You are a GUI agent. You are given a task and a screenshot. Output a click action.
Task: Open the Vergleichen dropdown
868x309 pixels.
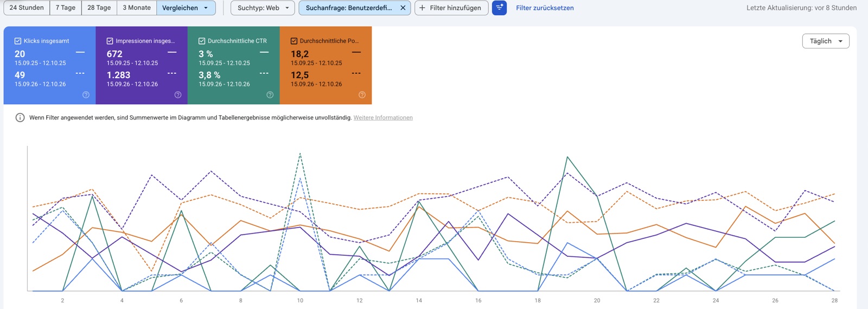[186, 8]
